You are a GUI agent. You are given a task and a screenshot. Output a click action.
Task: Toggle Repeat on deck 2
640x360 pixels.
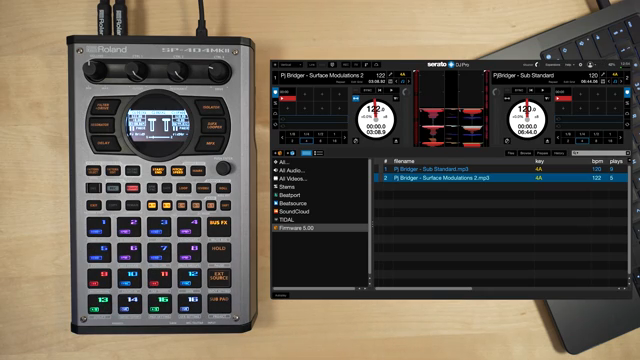(x=553, y=82)
